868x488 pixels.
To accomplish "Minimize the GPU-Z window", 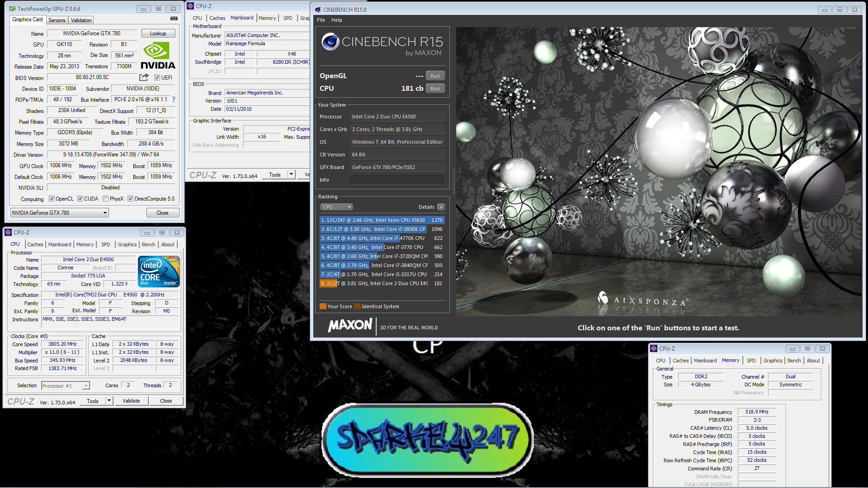I will coord(143,9).
